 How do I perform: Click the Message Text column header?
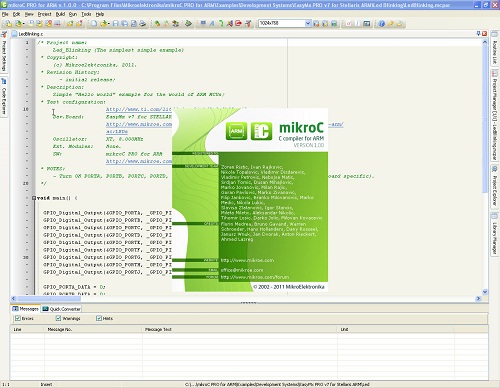coord(240,329)
